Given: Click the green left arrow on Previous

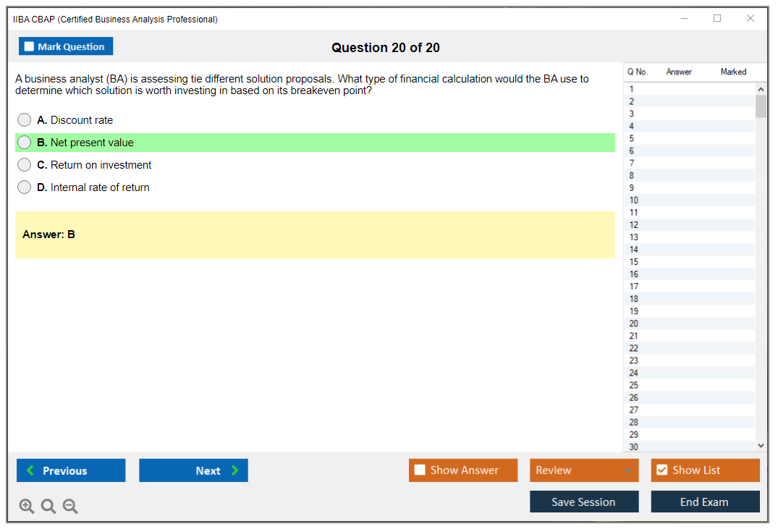Looking at the screenshot, I should 30,470.
